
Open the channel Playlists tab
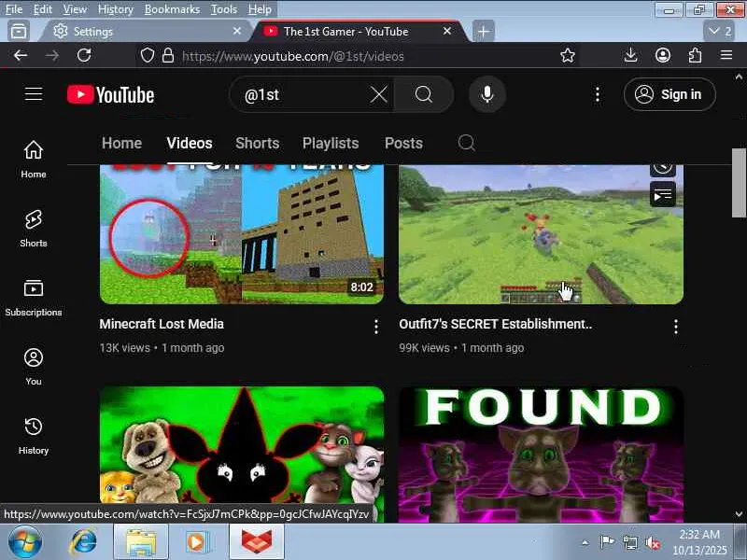point(331,144)
